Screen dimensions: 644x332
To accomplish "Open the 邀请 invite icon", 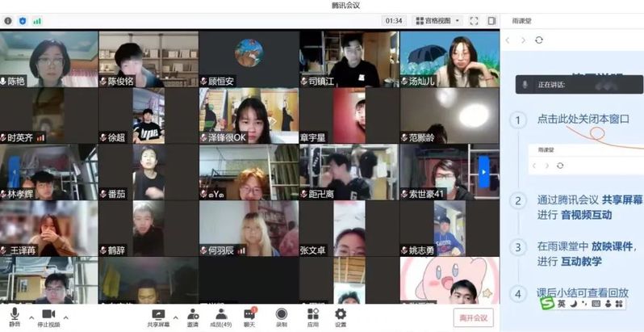I will (x=193, y=316).
